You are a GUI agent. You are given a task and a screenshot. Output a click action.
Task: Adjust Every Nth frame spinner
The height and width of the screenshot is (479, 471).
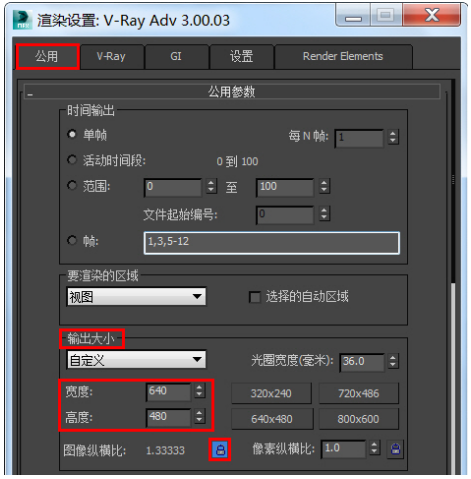pos(393,137)
